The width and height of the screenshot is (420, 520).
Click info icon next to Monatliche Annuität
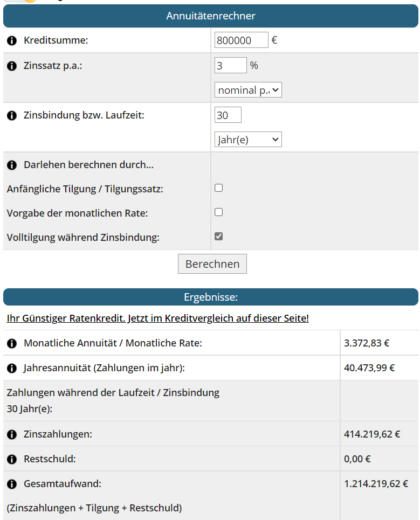[x=12, y=343]
